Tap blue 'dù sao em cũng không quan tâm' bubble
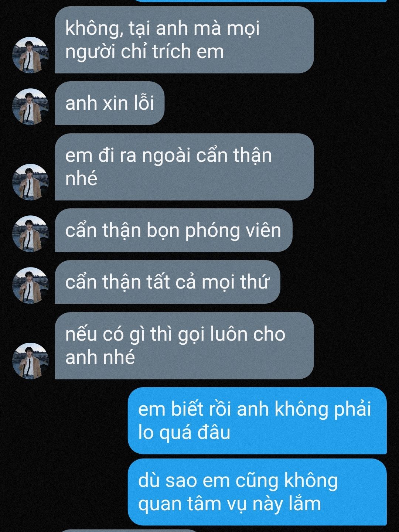399x532 pixels. [257, 492]
